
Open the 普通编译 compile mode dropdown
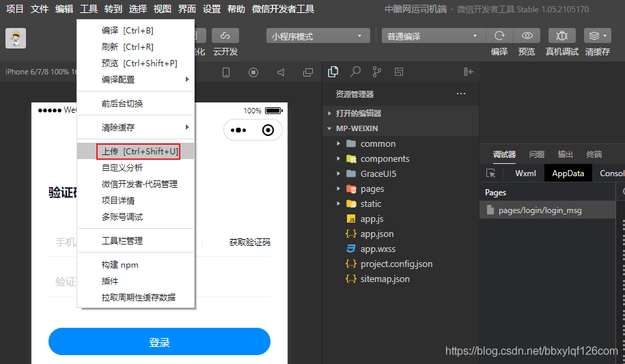tap(433, 36)
